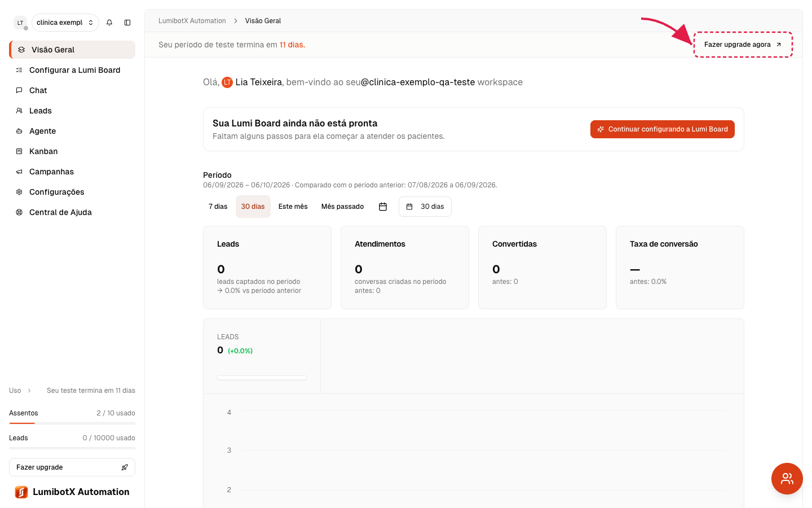
Task: Go to Campanhas
Action: click(72, 172)
